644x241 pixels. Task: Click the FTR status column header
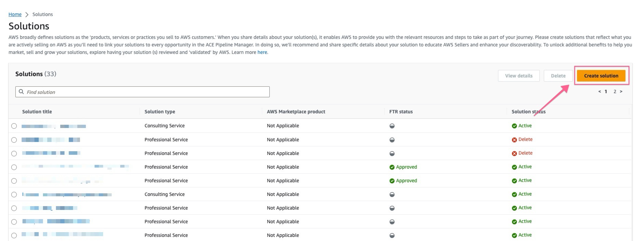tap(401, 112)
